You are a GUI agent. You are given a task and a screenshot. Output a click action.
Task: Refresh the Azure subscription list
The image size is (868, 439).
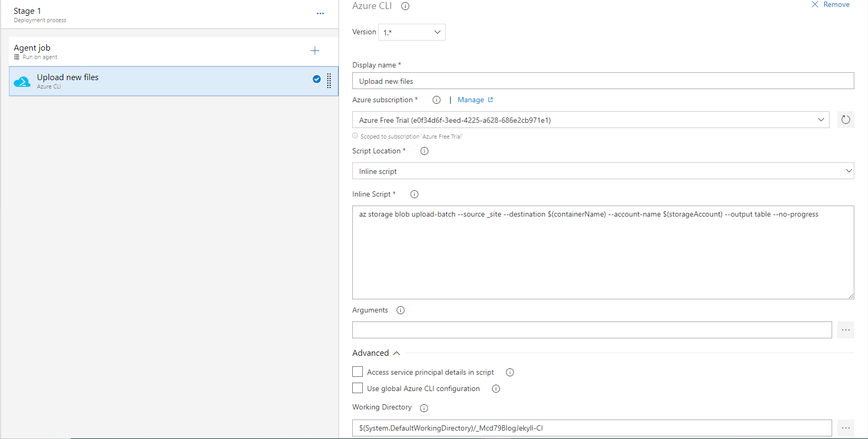pyautogui.click(x=845, y=120)
